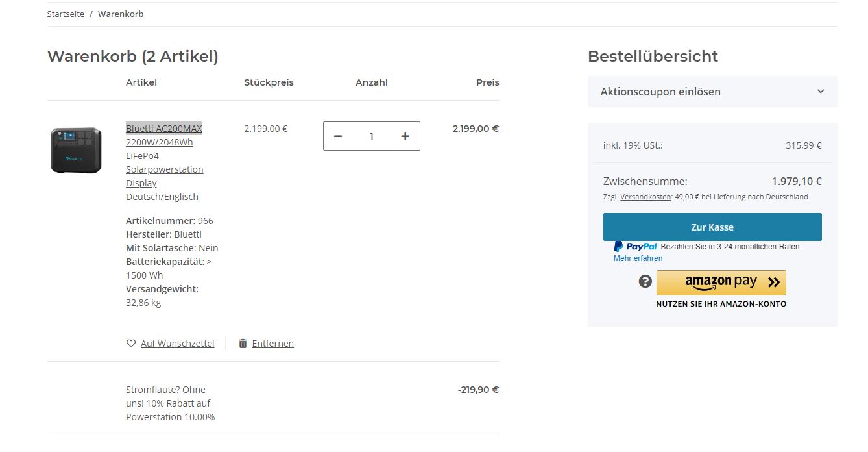The height and width of the screenshot is (452, 868).
Task: Click the Bluetti powerstation product thumbnail
Action: coord(77,150)
